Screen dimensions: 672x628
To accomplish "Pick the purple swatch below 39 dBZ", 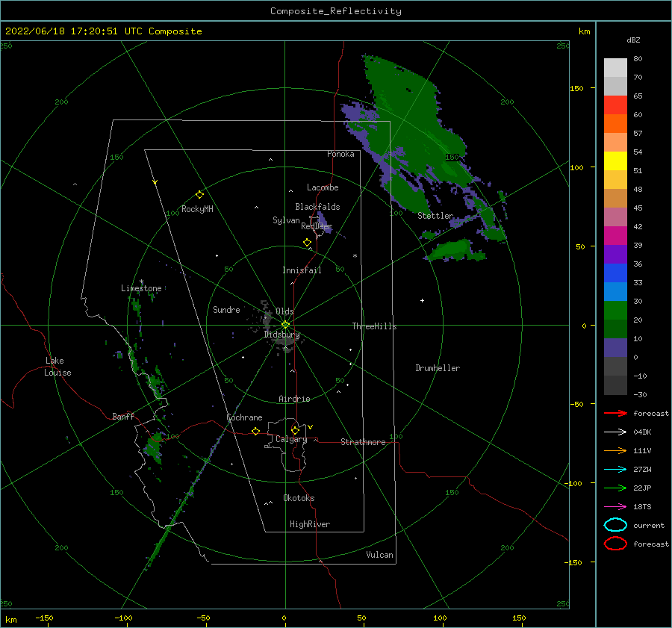I will pos(615,255).
